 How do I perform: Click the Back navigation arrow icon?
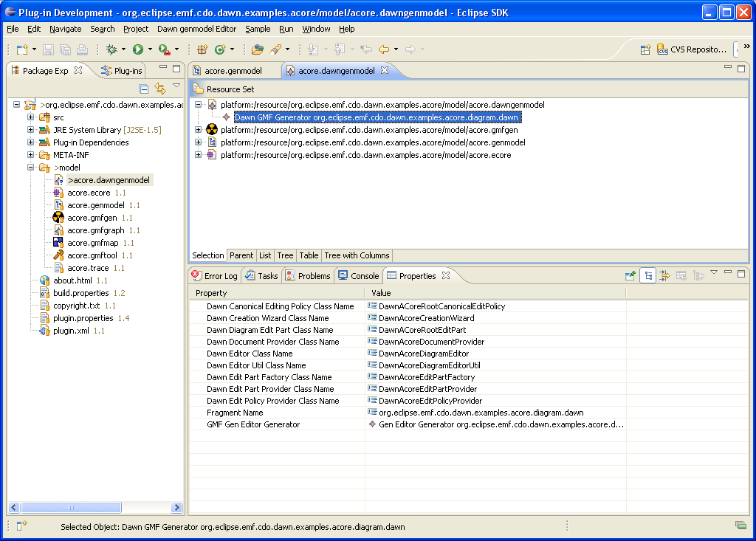384,49
